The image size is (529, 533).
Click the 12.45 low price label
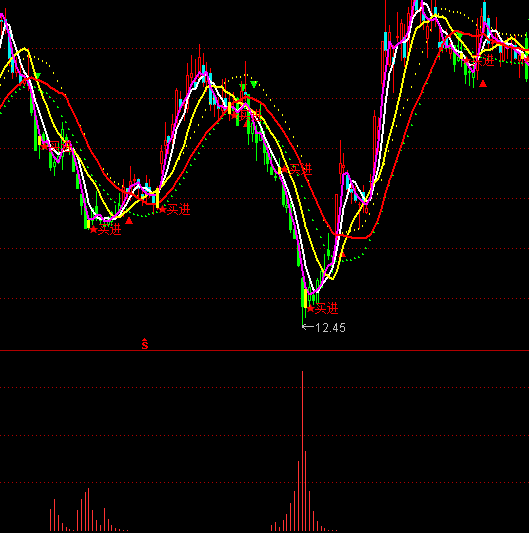330,328
